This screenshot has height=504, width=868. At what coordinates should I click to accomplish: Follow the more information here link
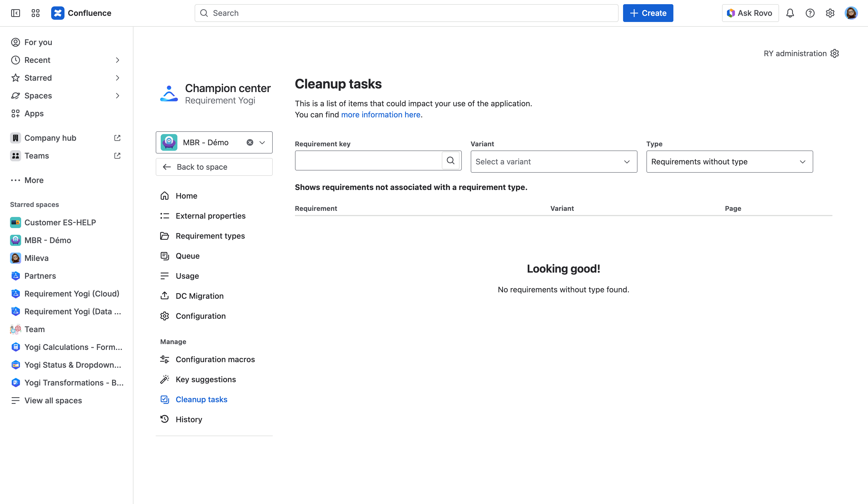coord(381,115)
